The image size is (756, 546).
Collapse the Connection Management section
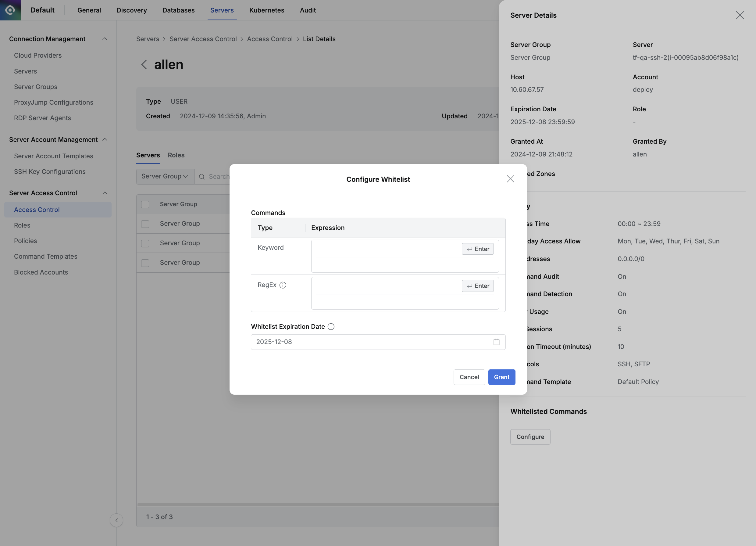click(105, 39)
